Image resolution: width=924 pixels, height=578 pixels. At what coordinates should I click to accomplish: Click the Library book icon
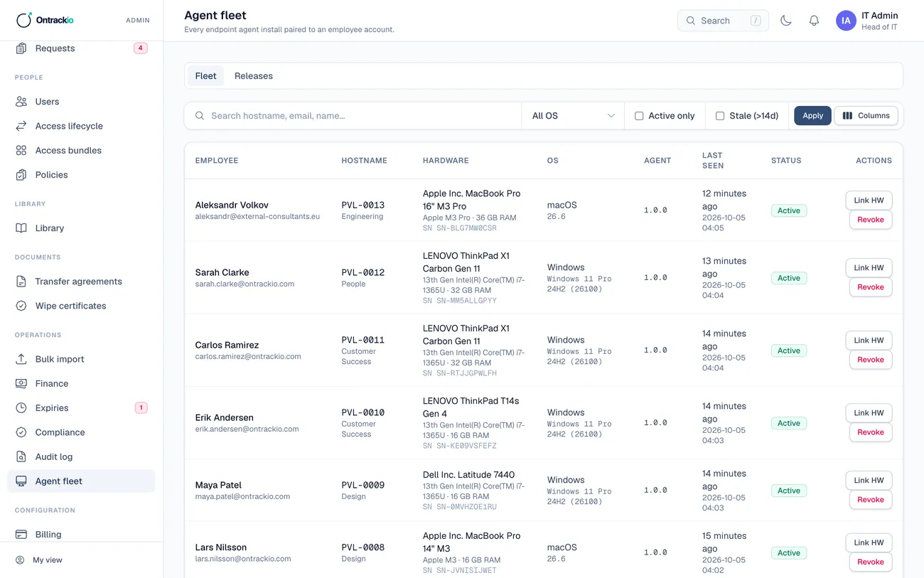pos(21,228)
